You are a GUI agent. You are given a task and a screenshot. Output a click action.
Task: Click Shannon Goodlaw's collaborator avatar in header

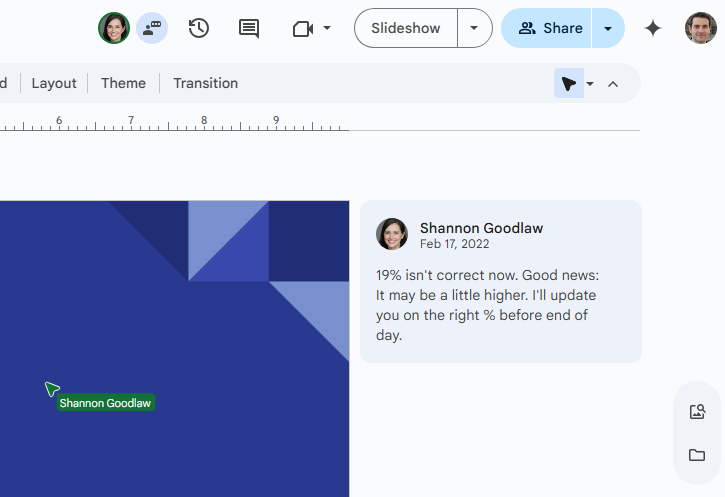tap(114, 28)
